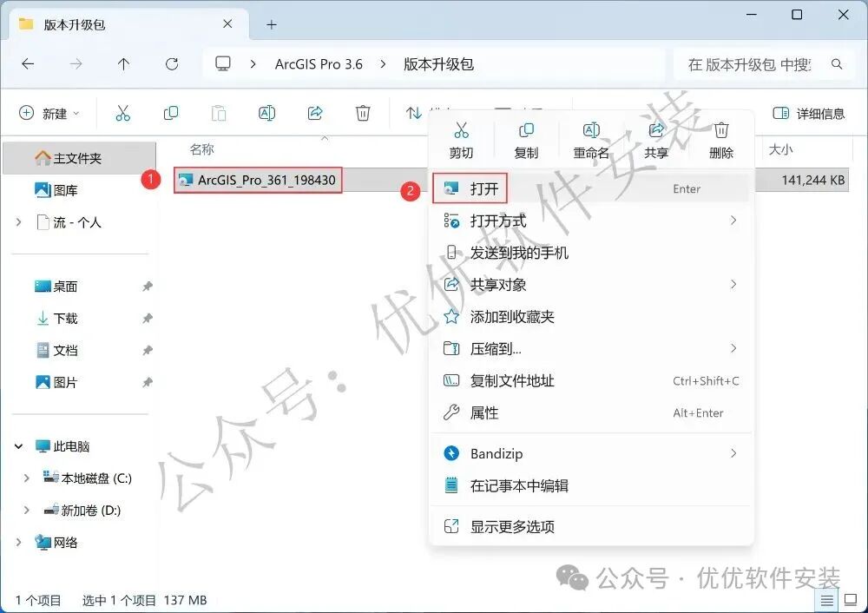
Task: Expand the chevron before ArcGIS Pro 3.6
Action: tap(253, 64)
